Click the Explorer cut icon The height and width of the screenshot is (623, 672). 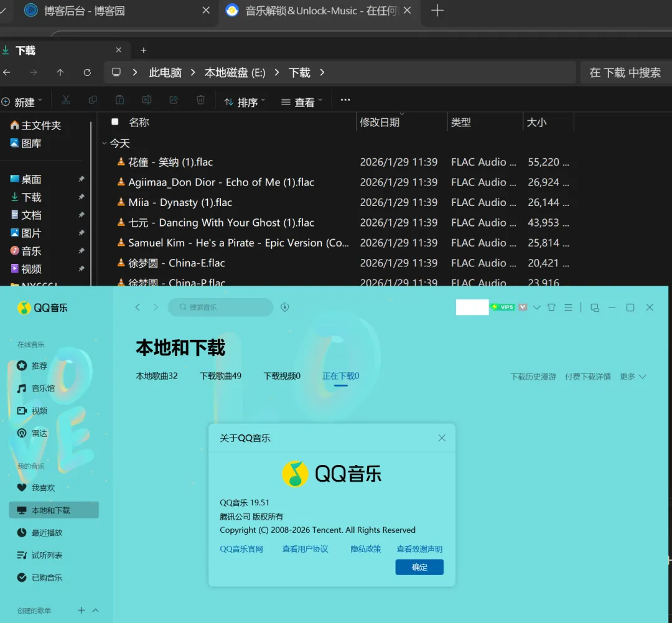tap(66, 100)
